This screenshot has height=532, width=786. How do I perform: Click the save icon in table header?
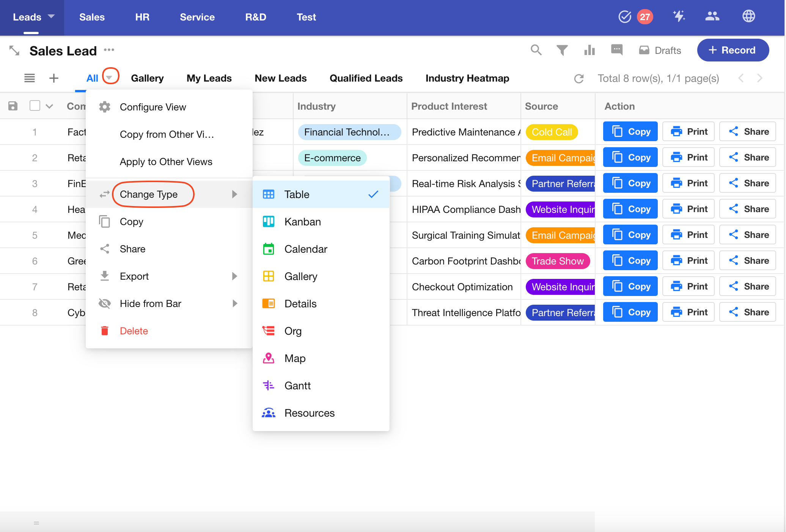click(x=13, y=106)
